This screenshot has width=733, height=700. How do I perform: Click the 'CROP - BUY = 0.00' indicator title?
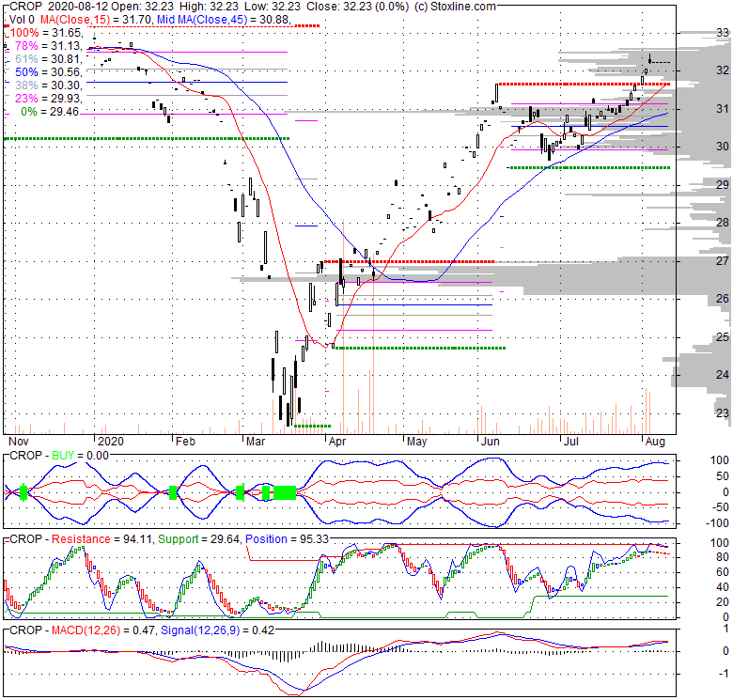pos(59,456)
